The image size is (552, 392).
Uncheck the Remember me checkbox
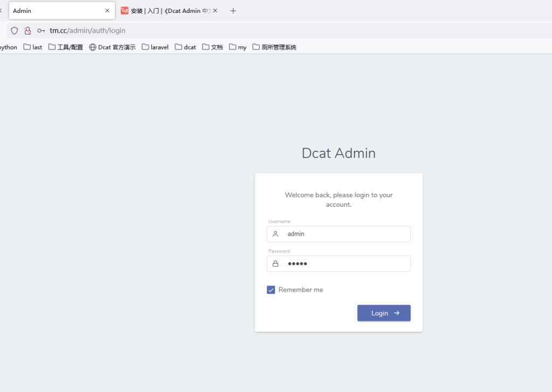click(271, 290)
